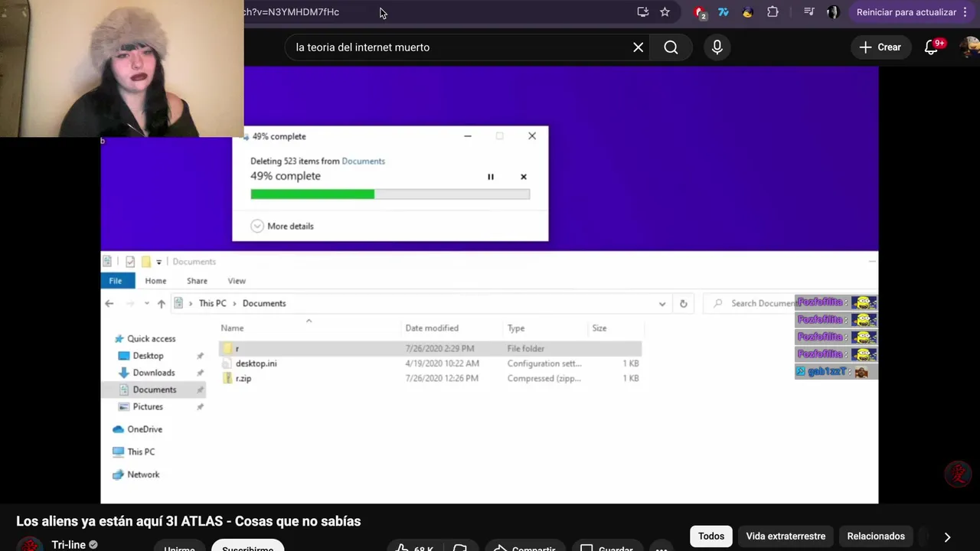Select the r.zip compressed folder icon

(227, 378)
